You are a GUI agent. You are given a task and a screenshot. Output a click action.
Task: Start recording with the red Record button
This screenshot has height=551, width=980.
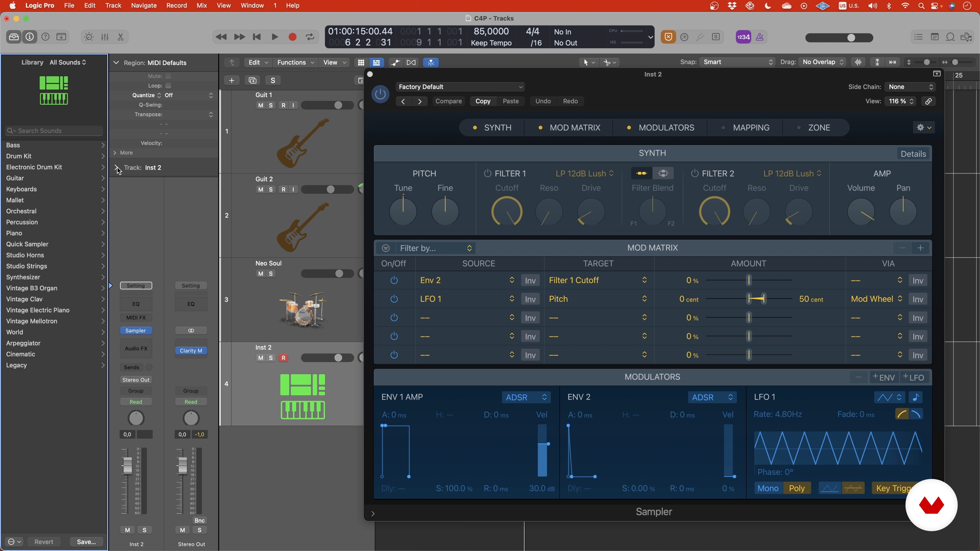292,37
